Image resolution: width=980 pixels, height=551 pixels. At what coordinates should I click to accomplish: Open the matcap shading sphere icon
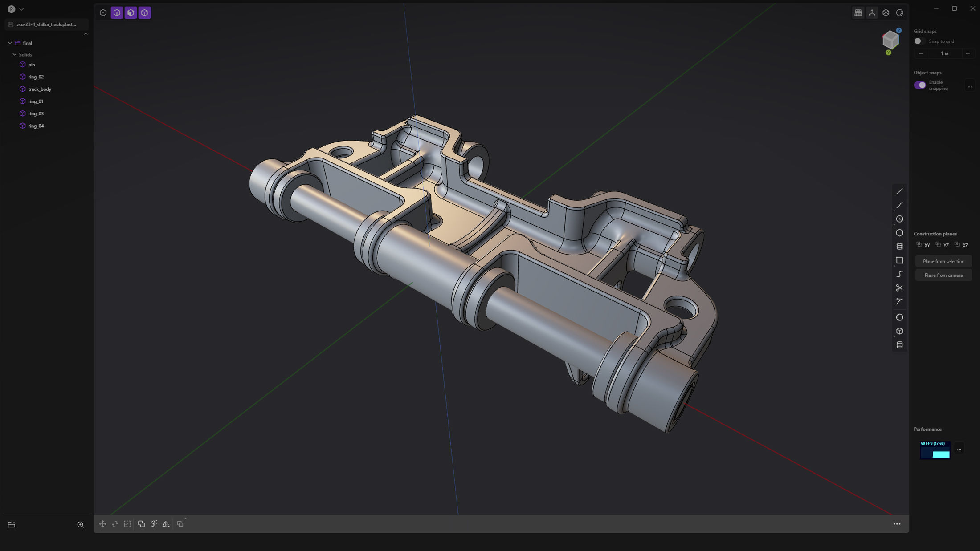point(899,13)
